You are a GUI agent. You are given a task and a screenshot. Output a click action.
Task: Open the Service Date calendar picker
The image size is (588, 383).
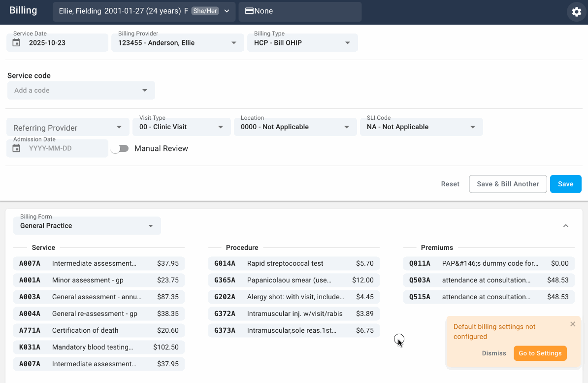(x=17, y=42)
